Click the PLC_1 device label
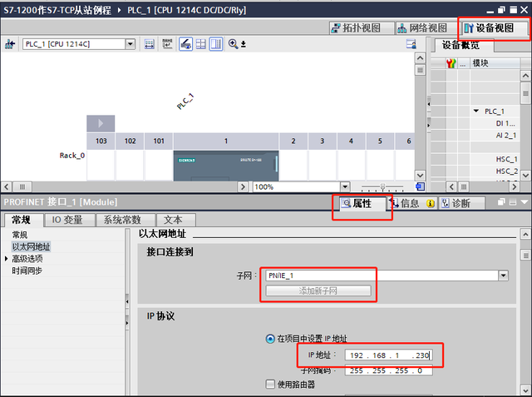532x397 pixels. coord(185,102)
